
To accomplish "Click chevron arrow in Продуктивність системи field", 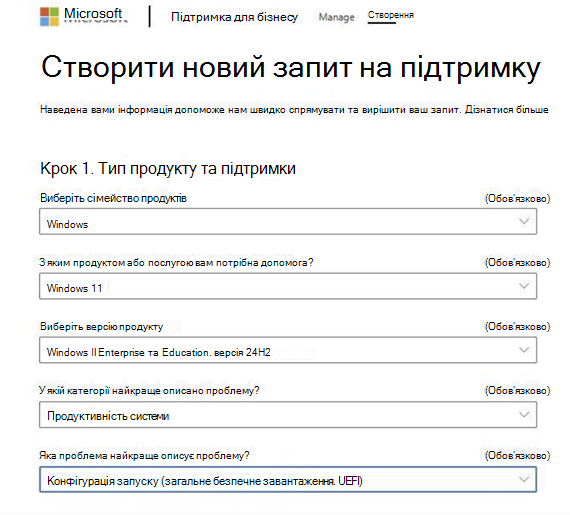I will click(x=524, y=415).
